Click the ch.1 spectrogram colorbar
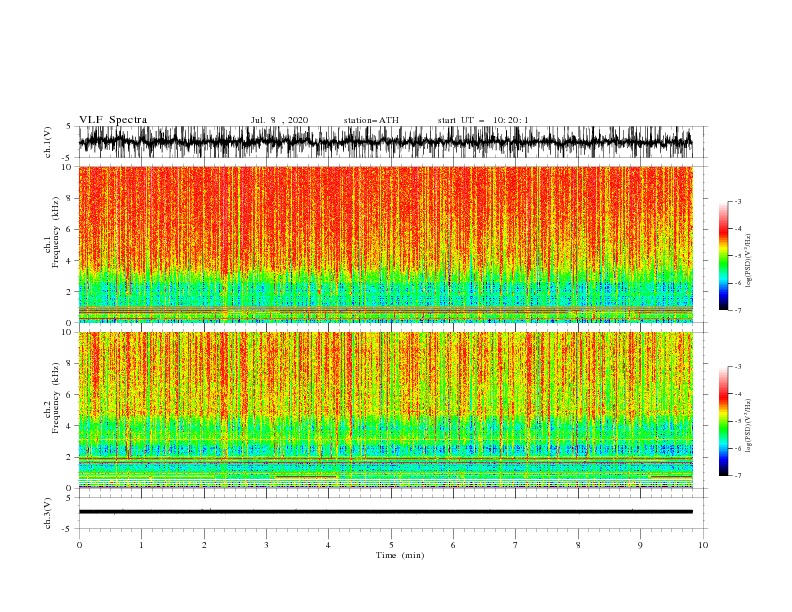The width and height of the screenshot is (792, 612). pos(723,256)
